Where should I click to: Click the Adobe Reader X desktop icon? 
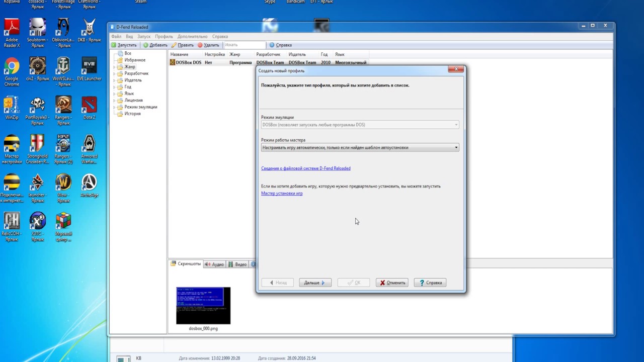(x=12, y=33)
